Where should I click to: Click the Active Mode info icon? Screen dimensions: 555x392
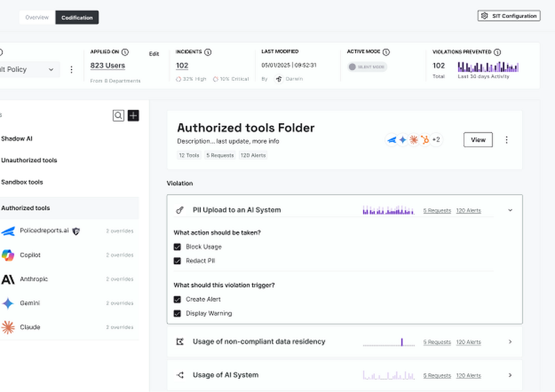pos(386,52)
